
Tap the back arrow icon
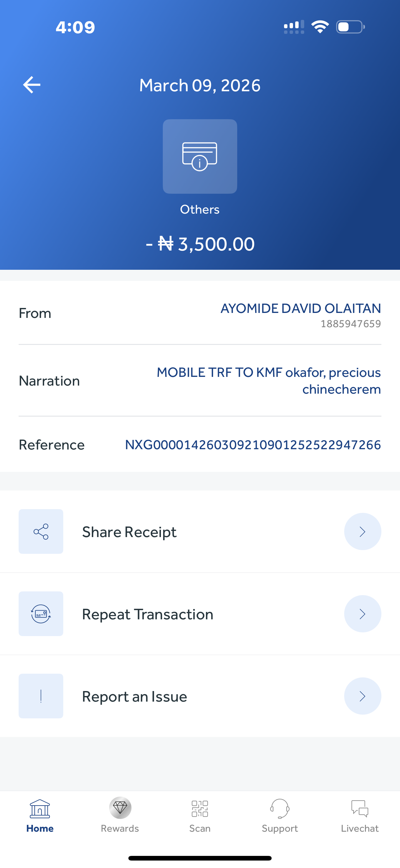(x=32, y=84)
